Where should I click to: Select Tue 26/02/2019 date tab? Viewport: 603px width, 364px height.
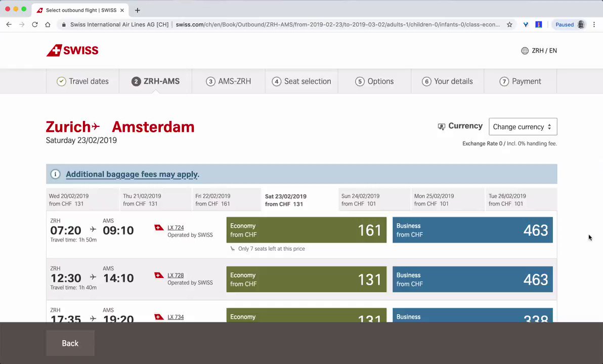tap(521, 200)
